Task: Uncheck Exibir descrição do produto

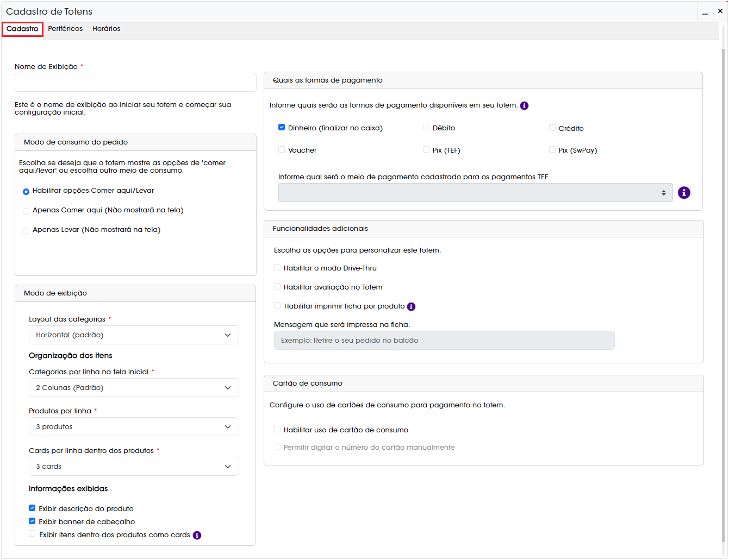Action: (32, 508)
